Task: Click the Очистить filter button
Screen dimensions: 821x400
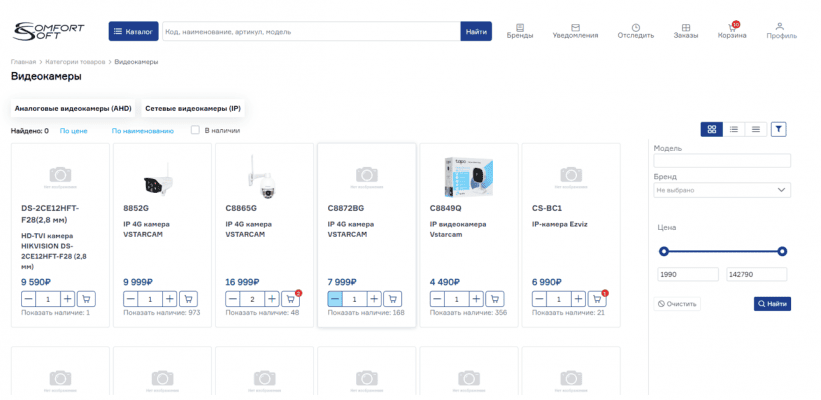Action: point(678,303)
